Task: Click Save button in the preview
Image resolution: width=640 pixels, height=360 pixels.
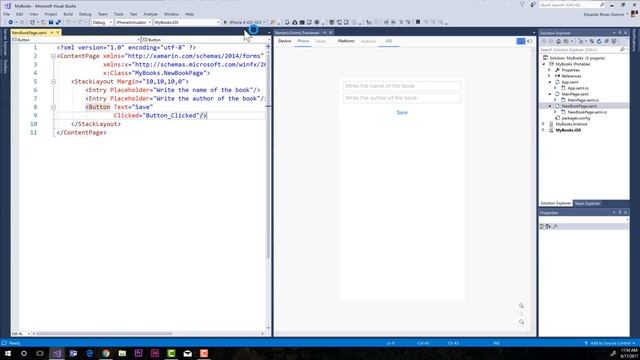Action: coord(402,113)
